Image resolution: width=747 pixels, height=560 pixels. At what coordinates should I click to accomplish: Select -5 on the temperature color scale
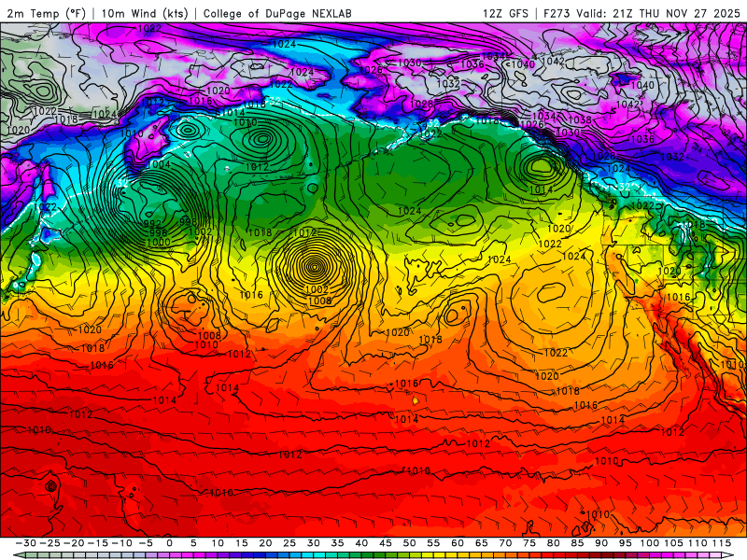147,543
